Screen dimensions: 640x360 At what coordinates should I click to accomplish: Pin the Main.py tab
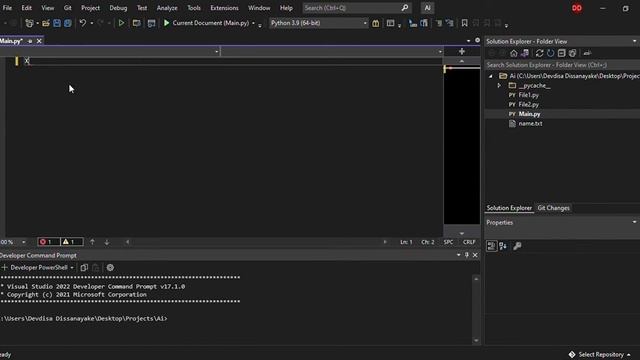click(30, 41)
